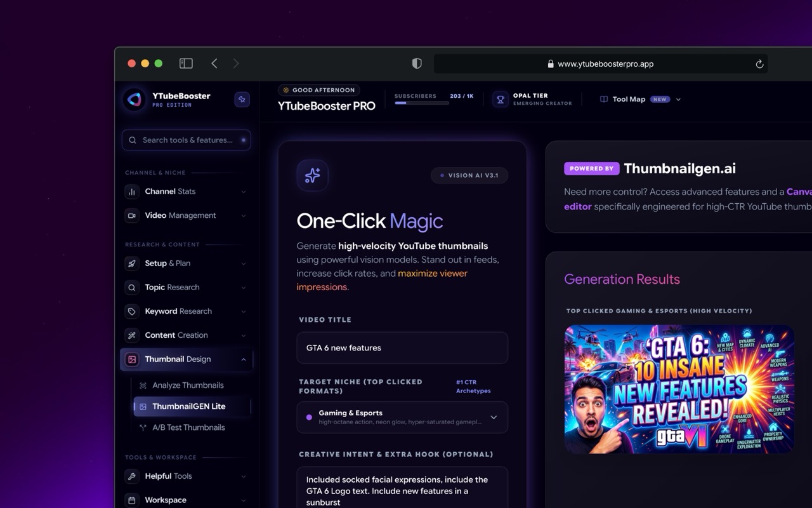Viewport: 812px width, 508px height.
Task: Go forward with the browser forward arrow
Action: (x=236, y=63)
